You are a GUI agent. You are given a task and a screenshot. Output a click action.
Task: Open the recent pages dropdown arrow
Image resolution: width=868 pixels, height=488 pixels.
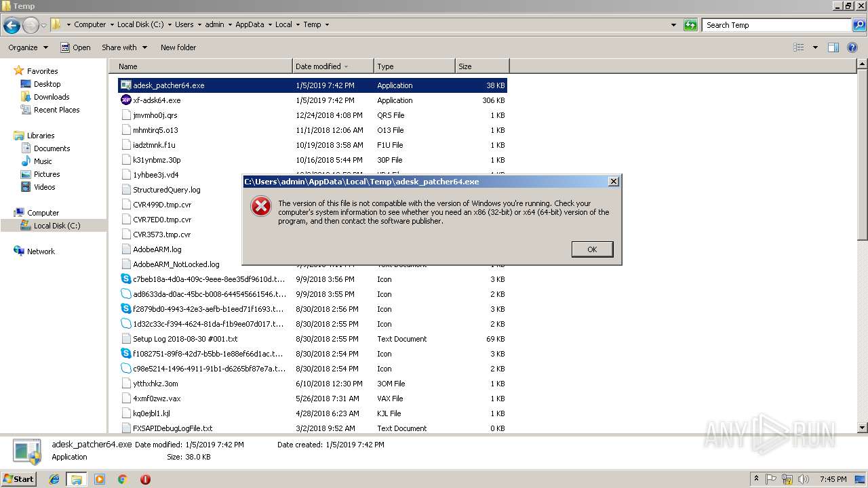pyautogui.click(x=43, y=25)
